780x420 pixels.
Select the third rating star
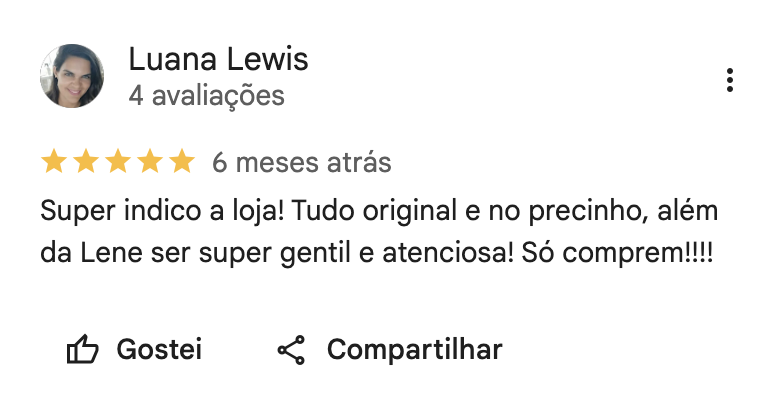point(118,161)
